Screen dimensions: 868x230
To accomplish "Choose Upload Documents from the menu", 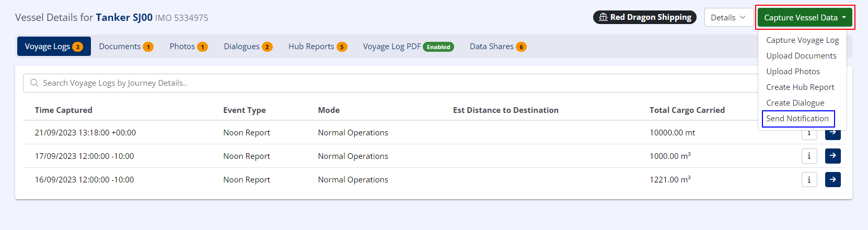I will (801, 56).
